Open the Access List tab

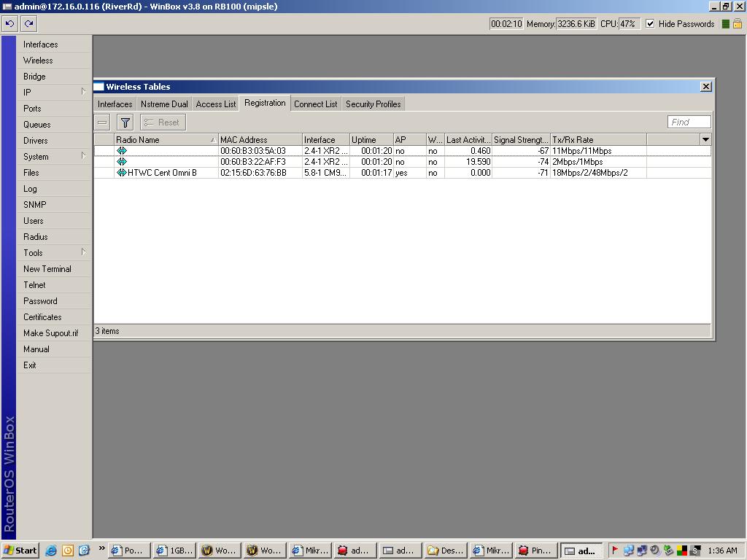[x=216, y=104]
